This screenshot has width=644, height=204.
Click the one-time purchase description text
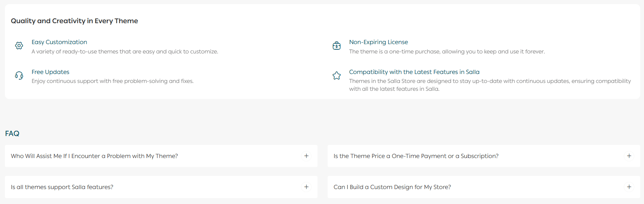[447, 52]
